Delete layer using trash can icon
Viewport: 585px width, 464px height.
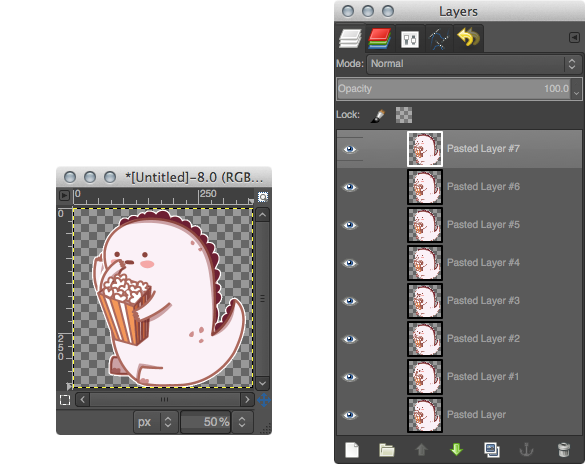tap(564, 449)
